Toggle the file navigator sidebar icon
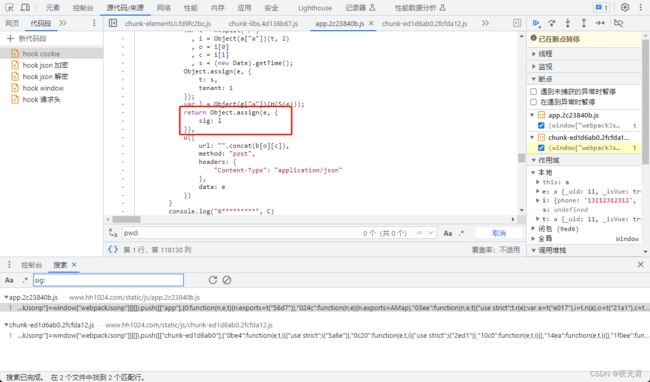 113,23
